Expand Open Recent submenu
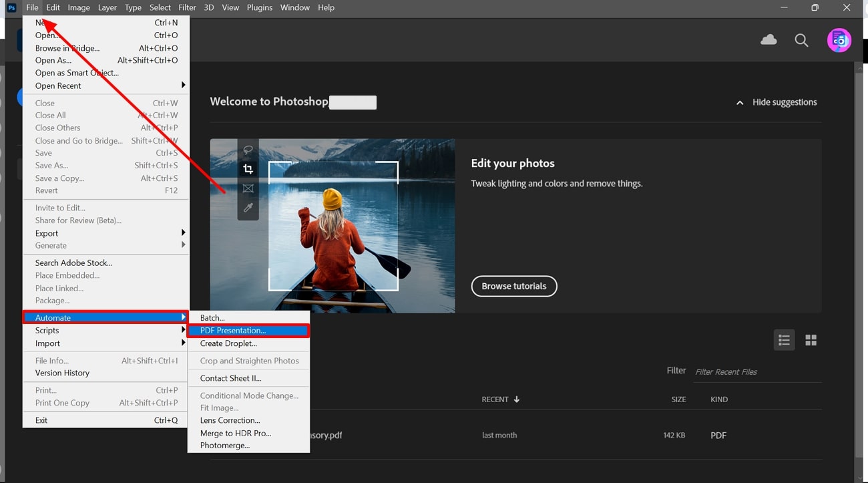 [105, 86]
